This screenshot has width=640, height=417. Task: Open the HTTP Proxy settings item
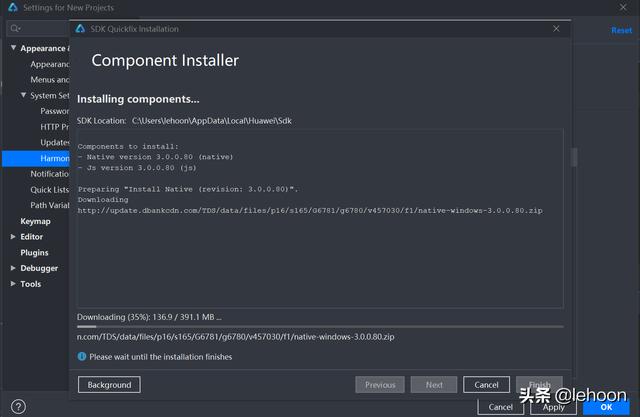click(x=55, y=127)
